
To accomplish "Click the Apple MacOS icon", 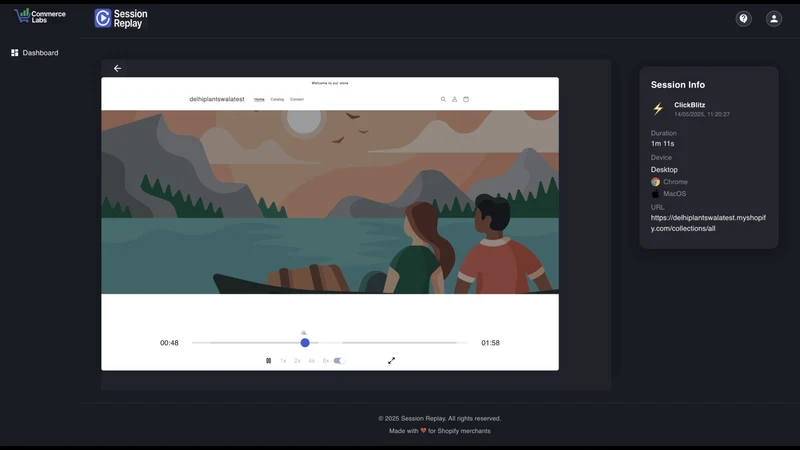I will click(656, 194).
